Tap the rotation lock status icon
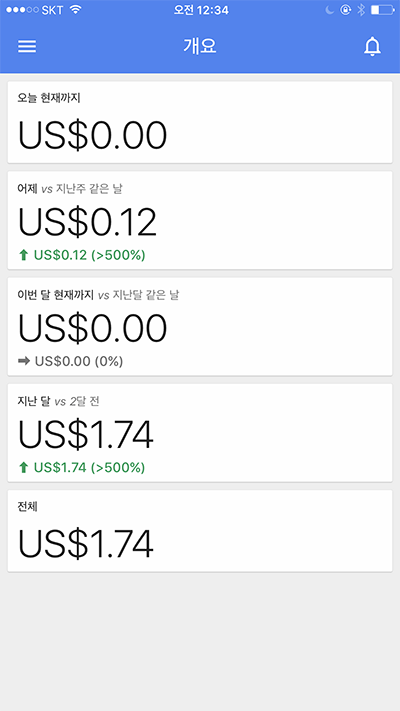This screenshot has width=400, height=711. (346, 10)
